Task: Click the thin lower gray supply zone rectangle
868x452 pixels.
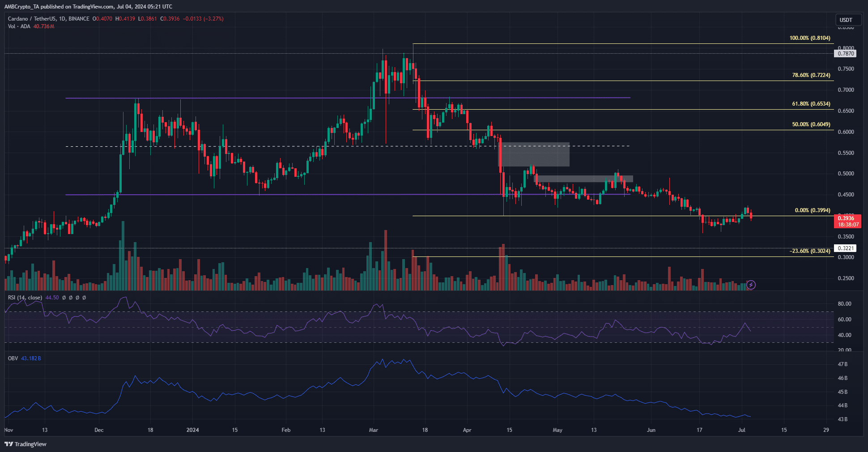Action: (583, 179)
